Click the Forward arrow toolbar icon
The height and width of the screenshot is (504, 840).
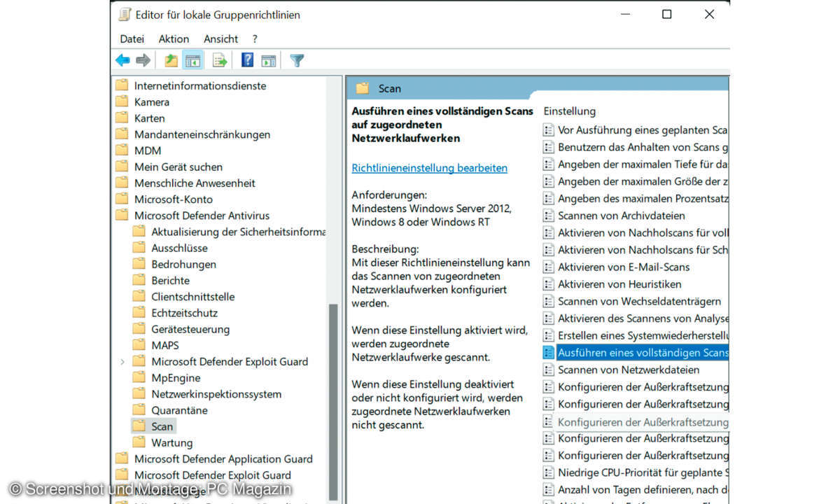point(143,61)
